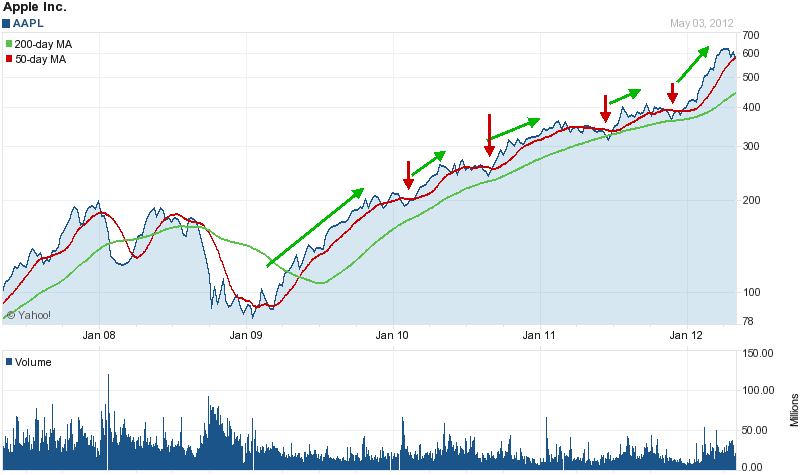
Task: Click the '100.00' volume axis value
Action: [x=758, y=390]
